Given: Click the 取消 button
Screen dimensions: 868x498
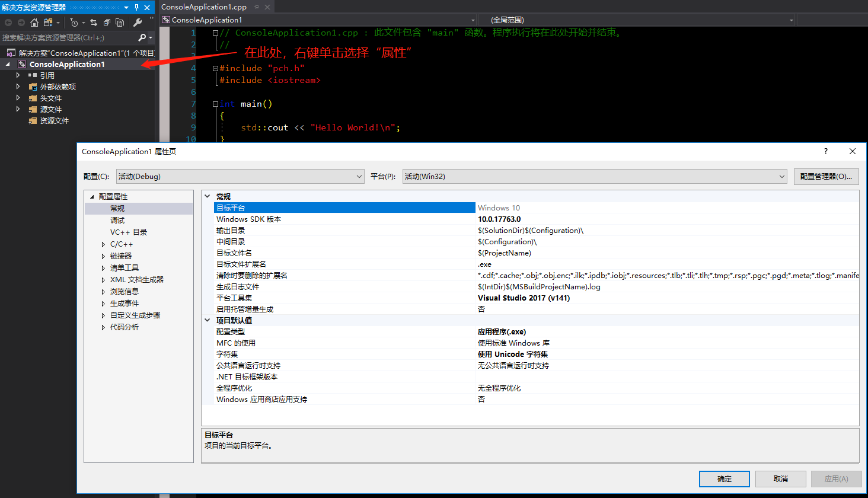Looking at the screenshot, I should coord(781,478).
